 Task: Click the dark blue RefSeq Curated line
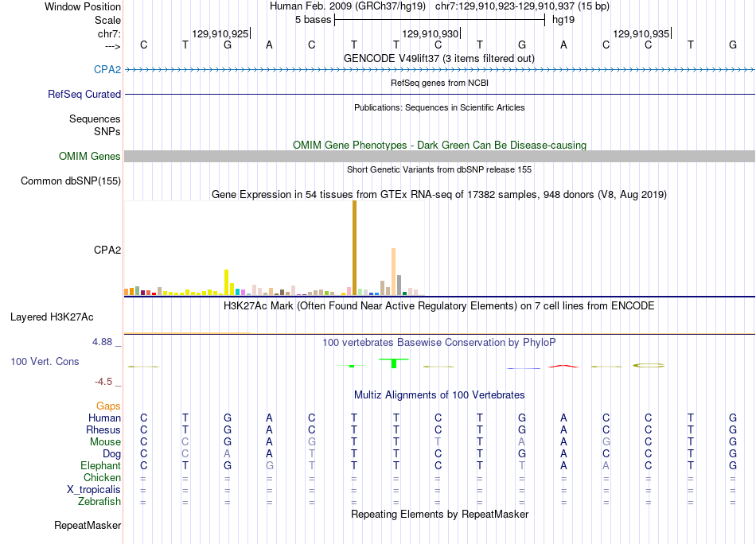tap(439, 94)
